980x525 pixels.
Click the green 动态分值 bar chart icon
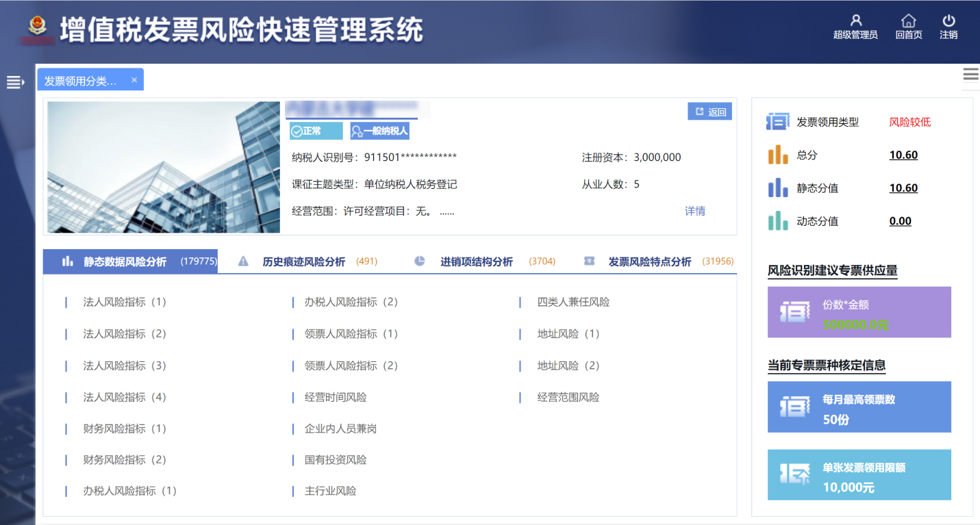tap(778, 220)
